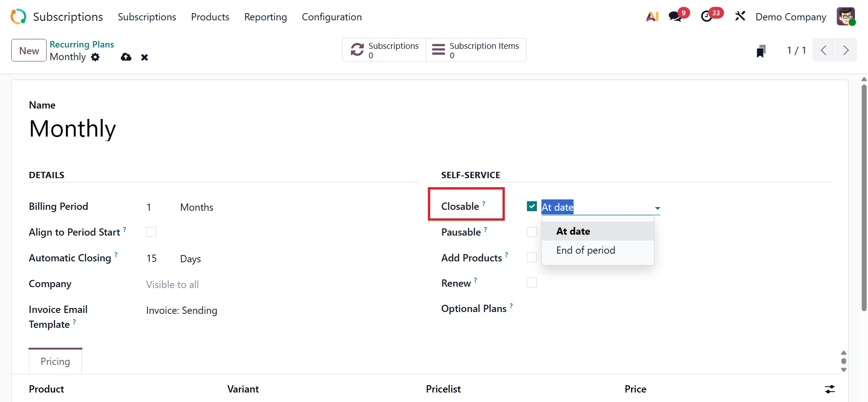Save record with cloud upload icon
868x402 pixels.
126,57
